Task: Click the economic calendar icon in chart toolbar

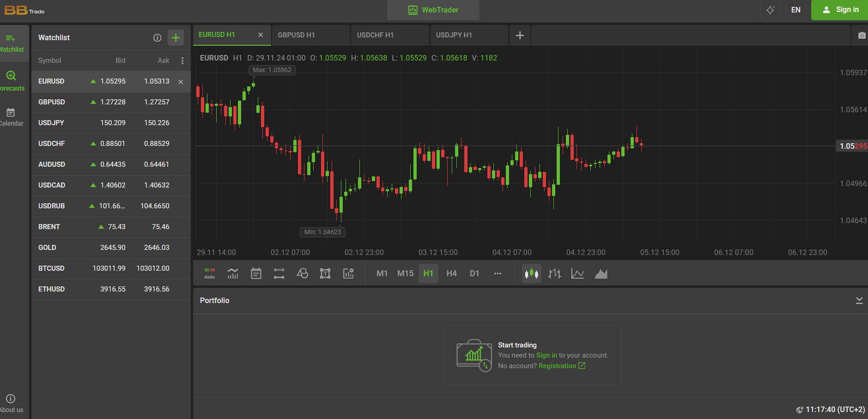Action: (256, 273)
